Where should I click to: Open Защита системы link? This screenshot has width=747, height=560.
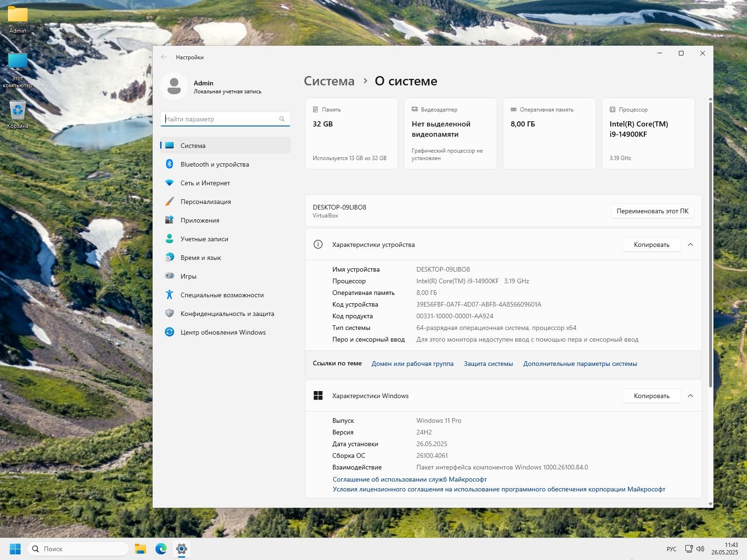coord(488,364)
